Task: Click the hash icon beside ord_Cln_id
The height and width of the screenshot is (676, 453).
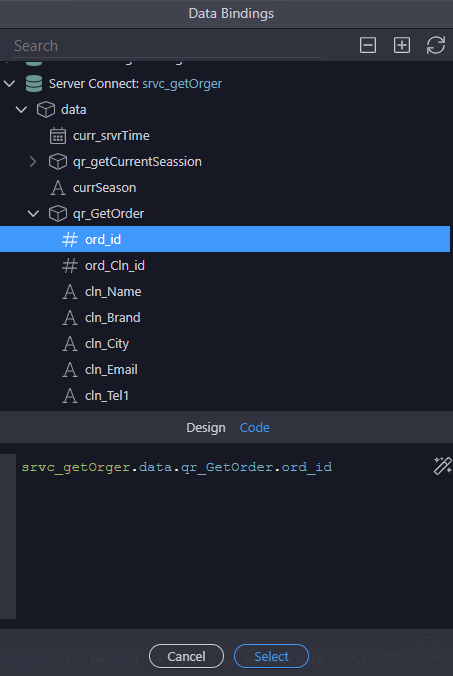Action: pyautogui.click(x=70, y=266)
